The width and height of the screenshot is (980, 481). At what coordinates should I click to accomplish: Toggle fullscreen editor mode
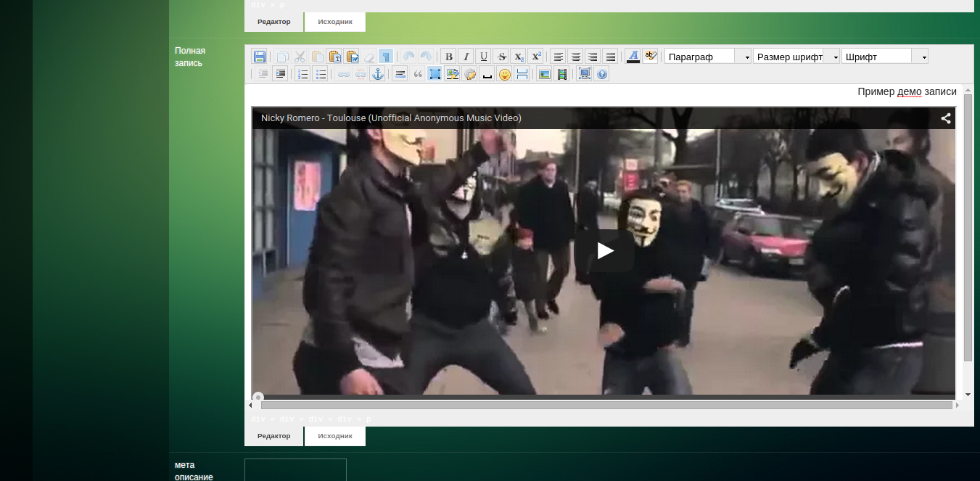click(584, 74)
